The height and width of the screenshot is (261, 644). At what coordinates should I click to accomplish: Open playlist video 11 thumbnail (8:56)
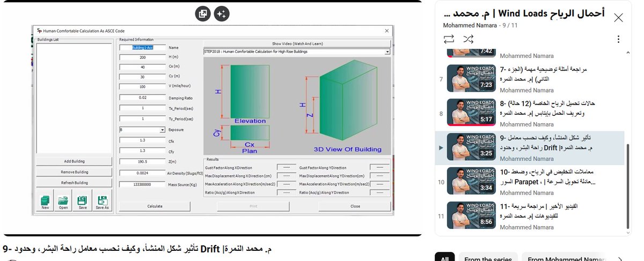(472, 215)
